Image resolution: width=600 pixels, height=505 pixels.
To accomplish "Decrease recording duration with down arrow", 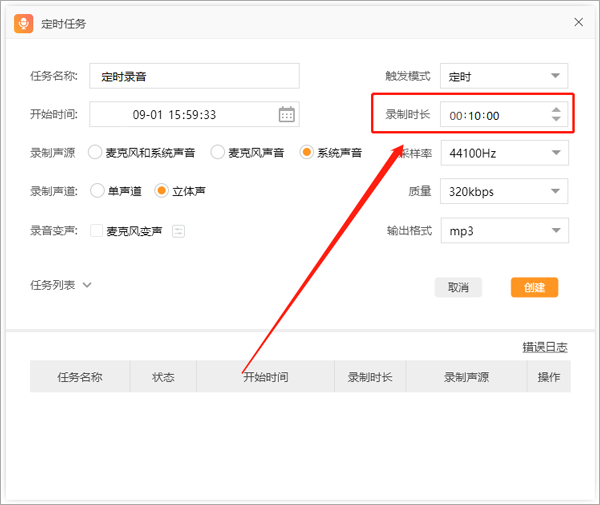I will [556, 121].
